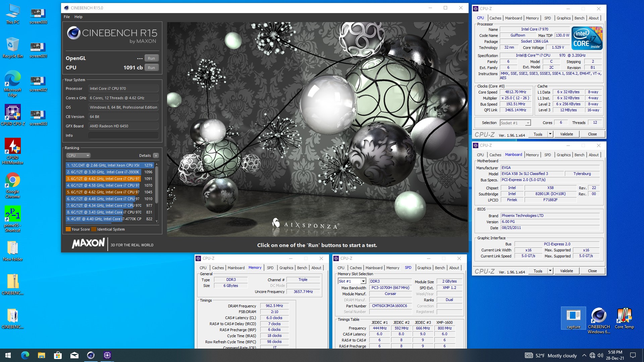Open screen001 image file icon

38,49
